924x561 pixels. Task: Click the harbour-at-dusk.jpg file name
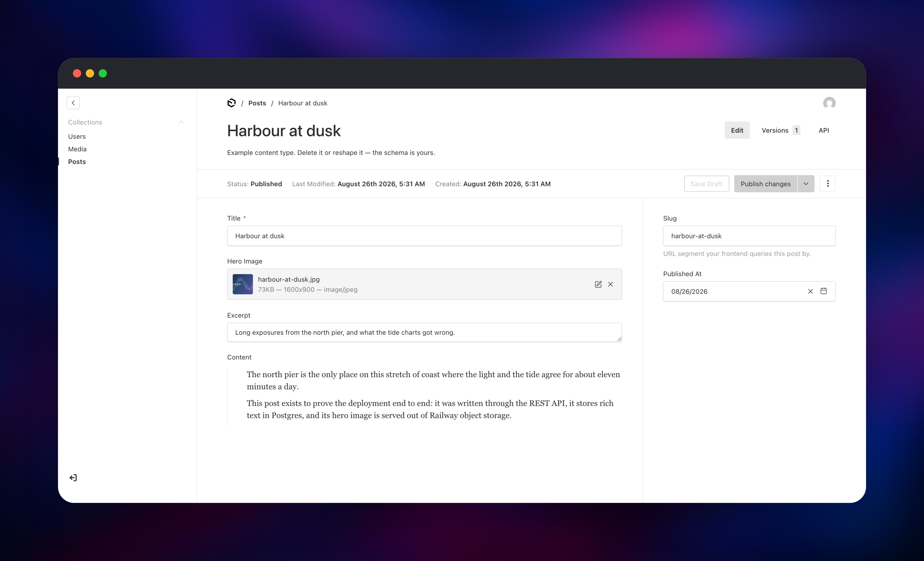[x=289, y=279]
